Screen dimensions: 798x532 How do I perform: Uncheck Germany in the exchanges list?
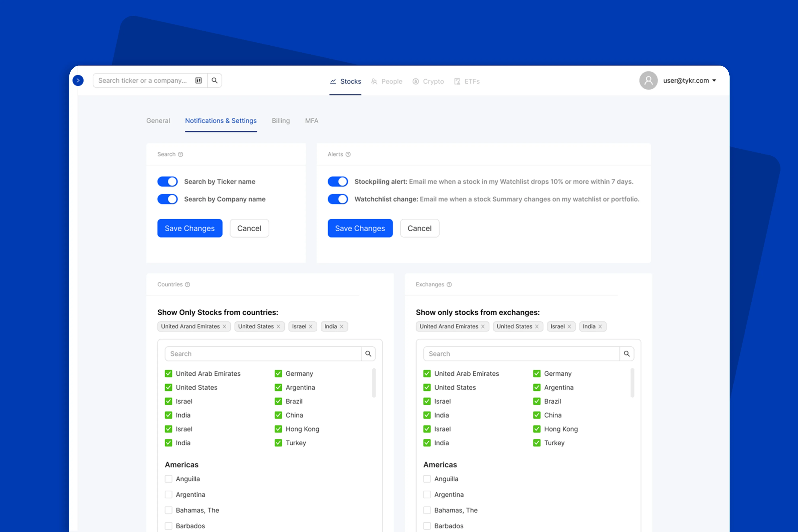coord(536,374)
